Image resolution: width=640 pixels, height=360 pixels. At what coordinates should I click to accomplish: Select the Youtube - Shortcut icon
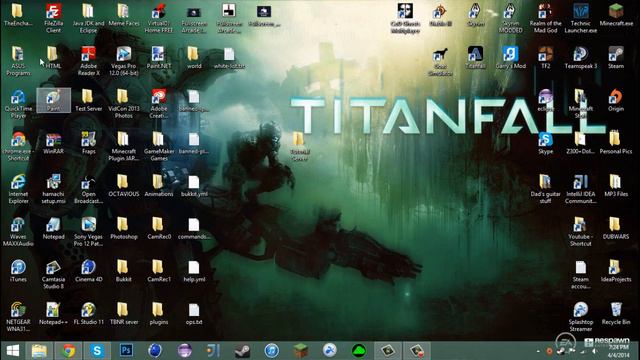click(581, 232)
